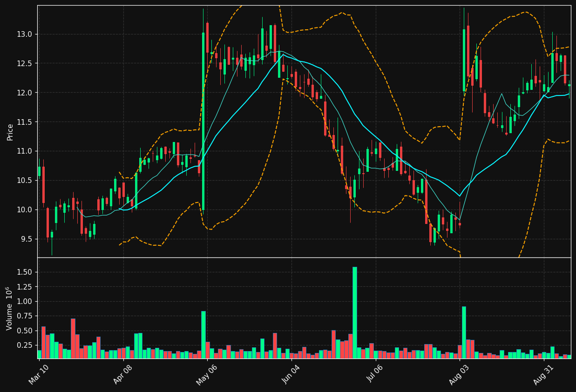Click the 9.5 price axis label
Viewport: 576px width, 392px height.
point(27,239)
